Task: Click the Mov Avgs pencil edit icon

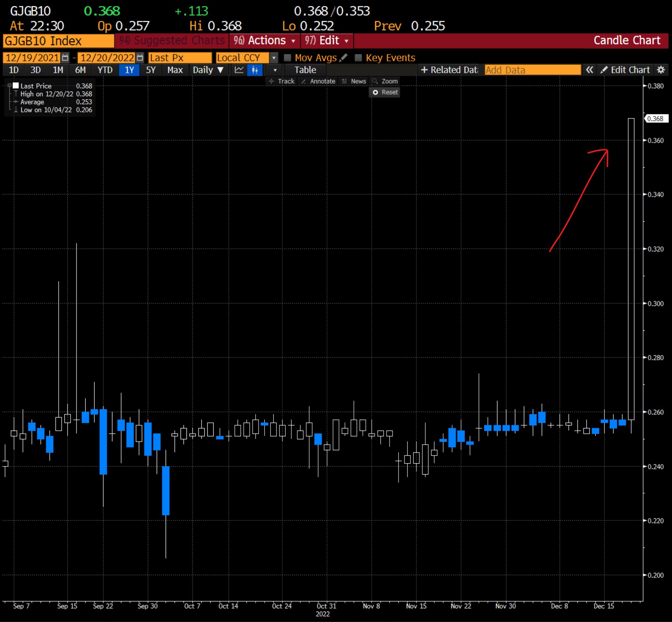Action: click(x=343, y=58)
